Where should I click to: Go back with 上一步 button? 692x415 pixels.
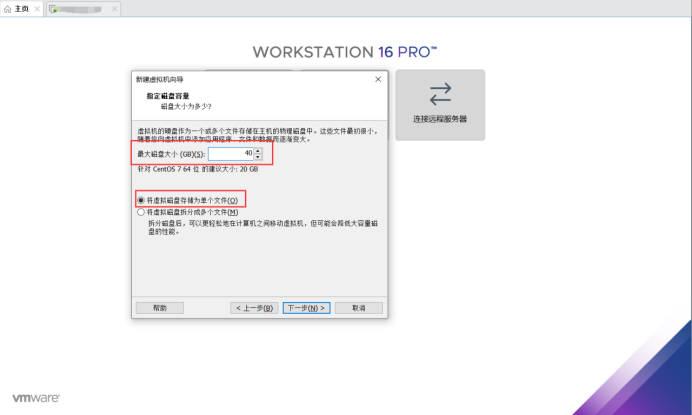[254, 308]
